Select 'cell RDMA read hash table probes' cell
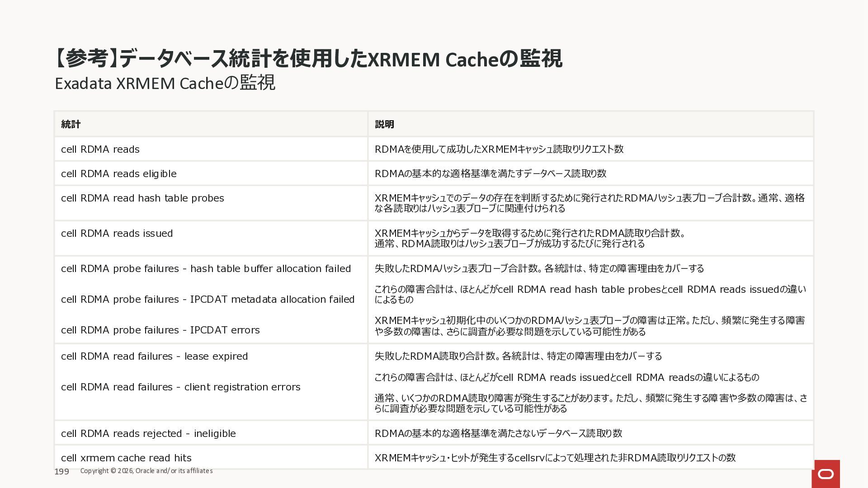Screen dimensions: 868x488 click(142, 198)
